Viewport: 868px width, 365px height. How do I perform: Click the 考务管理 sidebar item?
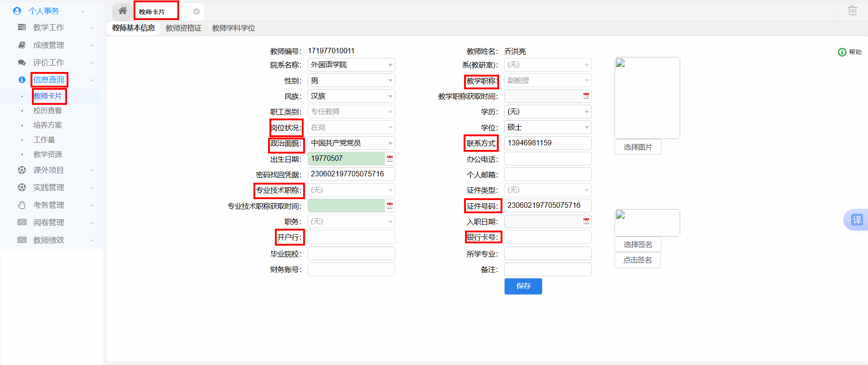pyautogui.click(x=48, y=206)
